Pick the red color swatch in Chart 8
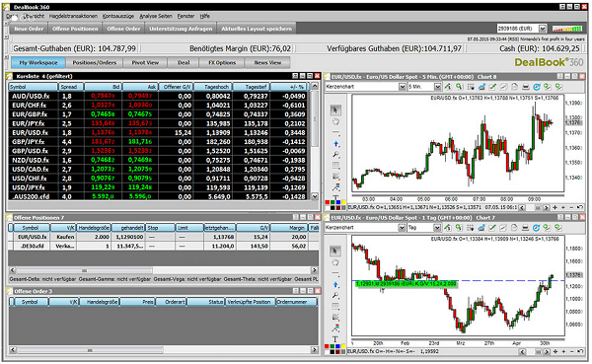 tap(328, 203)
